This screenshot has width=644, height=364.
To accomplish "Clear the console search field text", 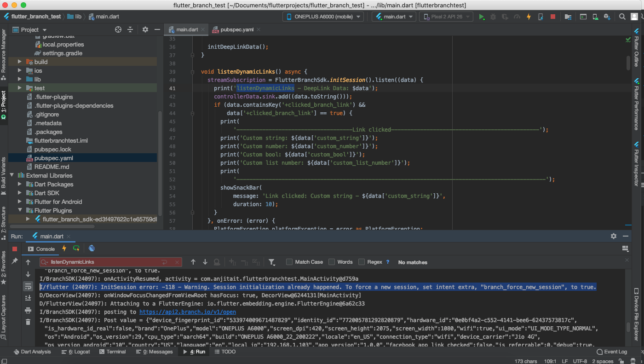I will click(177, 262).
